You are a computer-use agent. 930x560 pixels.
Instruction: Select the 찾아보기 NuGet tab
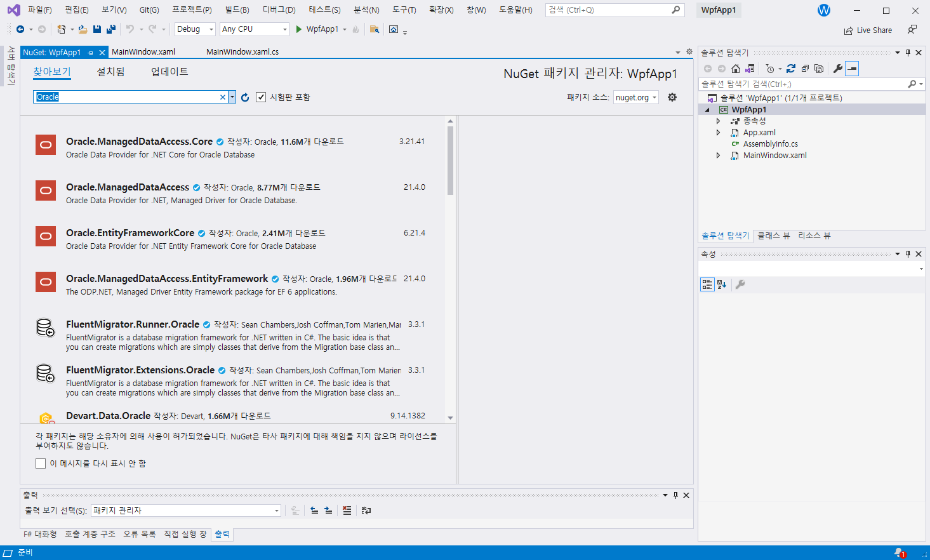pos(52,72)
